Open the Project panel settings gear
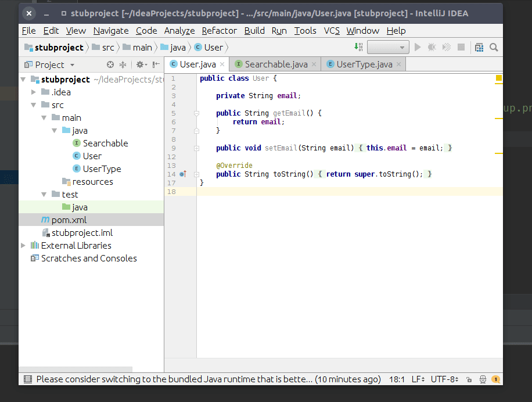The image size is (532, 402). pyautogui.click(x=140, y=65)
